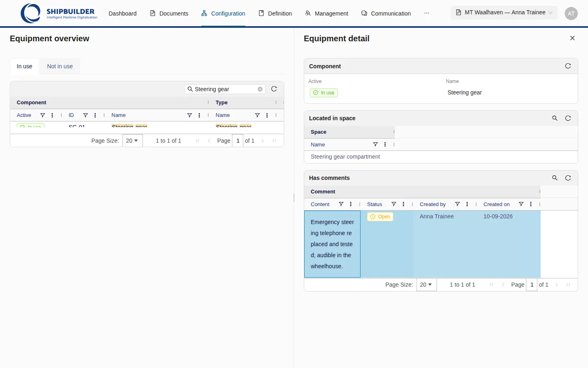Image resolution: width=588 pixels, height=368 pixels.
Task: Open the Status column menu
Action: point(403,204)
